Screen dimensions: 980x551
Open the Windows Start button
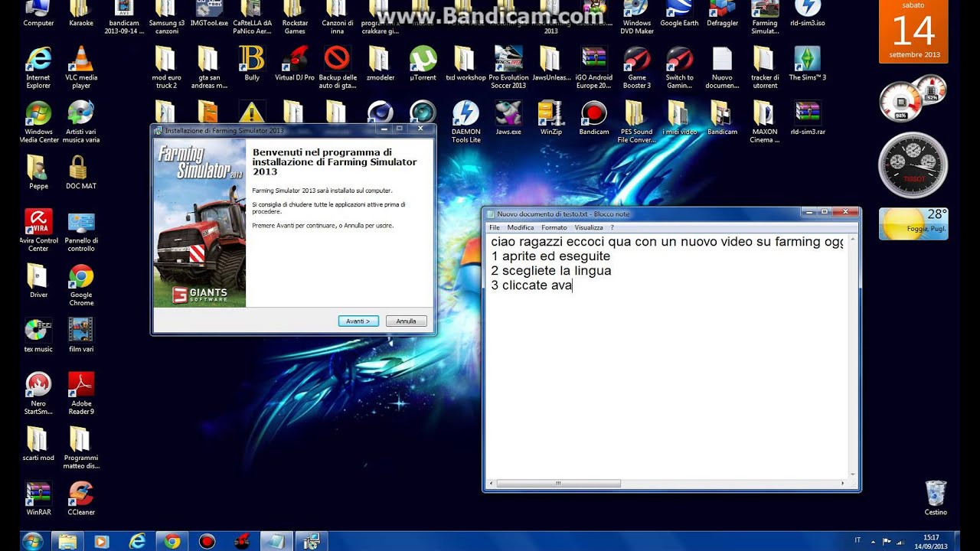click(x=33, y=541)
